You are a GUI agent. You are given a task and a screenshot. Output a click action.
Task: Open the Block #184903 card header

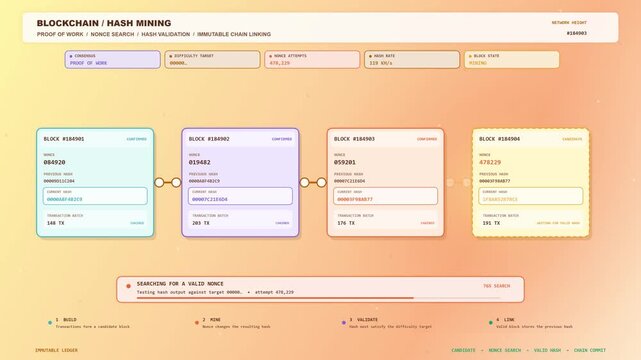[385, 139]
